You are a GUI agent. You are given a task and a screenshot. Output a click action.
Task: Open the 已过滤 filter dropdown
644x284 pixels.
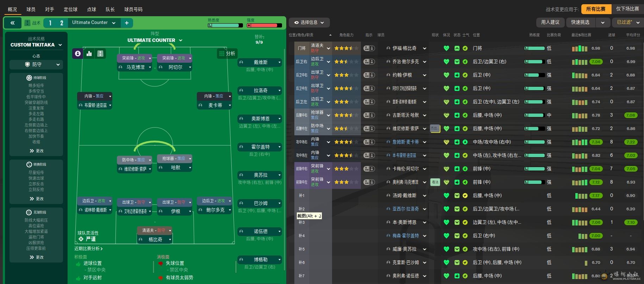pos(628,22)
